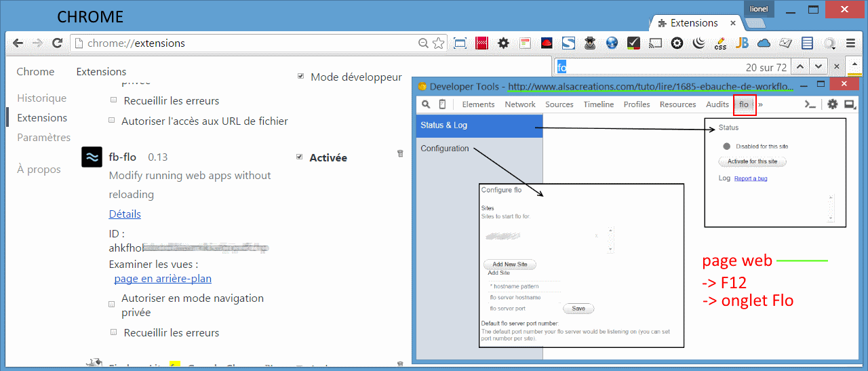Click the Add New Site button
Viewport: 868px width, 371px height.
point(510,264)
